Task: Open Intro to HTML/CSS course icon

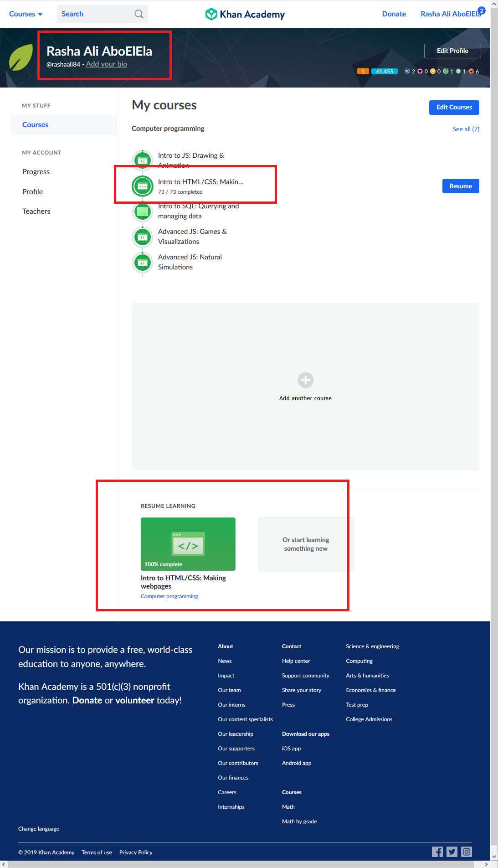Action: tap(143, 186)
